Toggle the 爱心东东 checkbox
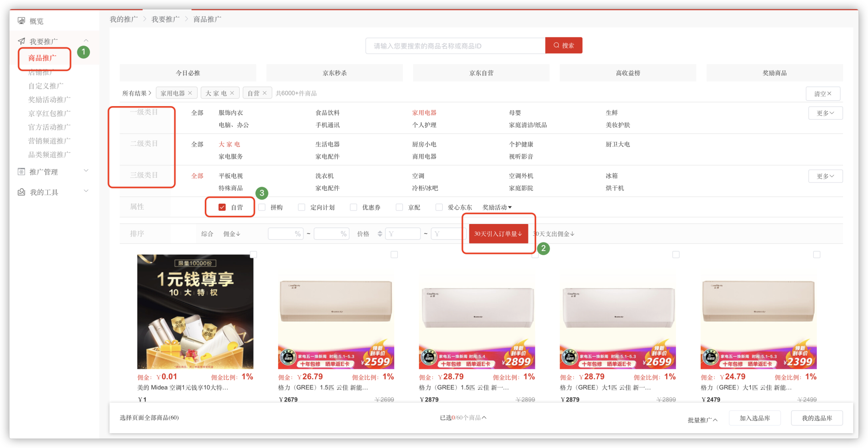Image resolution: width=868 pixels, height=448 pixels. (439, 207)
